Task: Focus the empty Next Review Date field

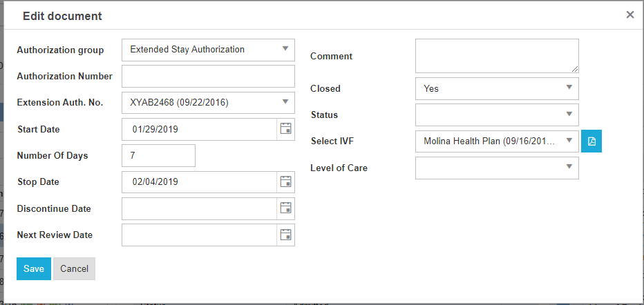Action: (x=199, y=235)
